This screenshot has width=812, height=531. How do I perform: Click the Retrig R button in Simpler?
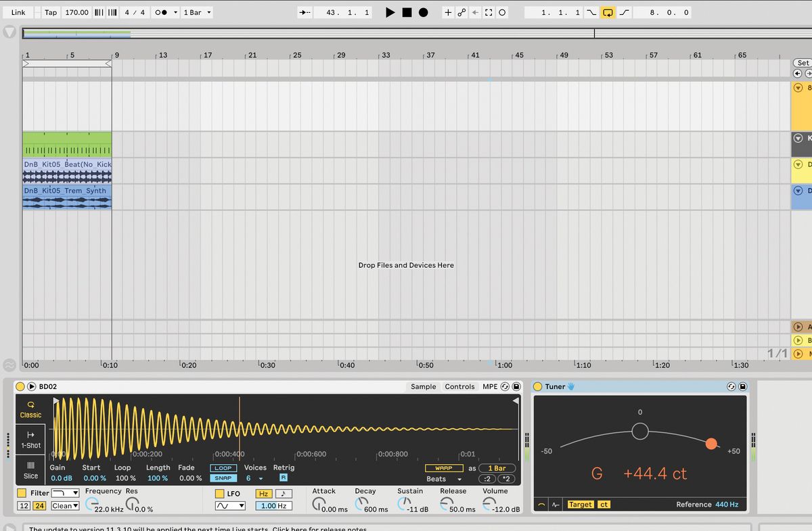[282, 478]
